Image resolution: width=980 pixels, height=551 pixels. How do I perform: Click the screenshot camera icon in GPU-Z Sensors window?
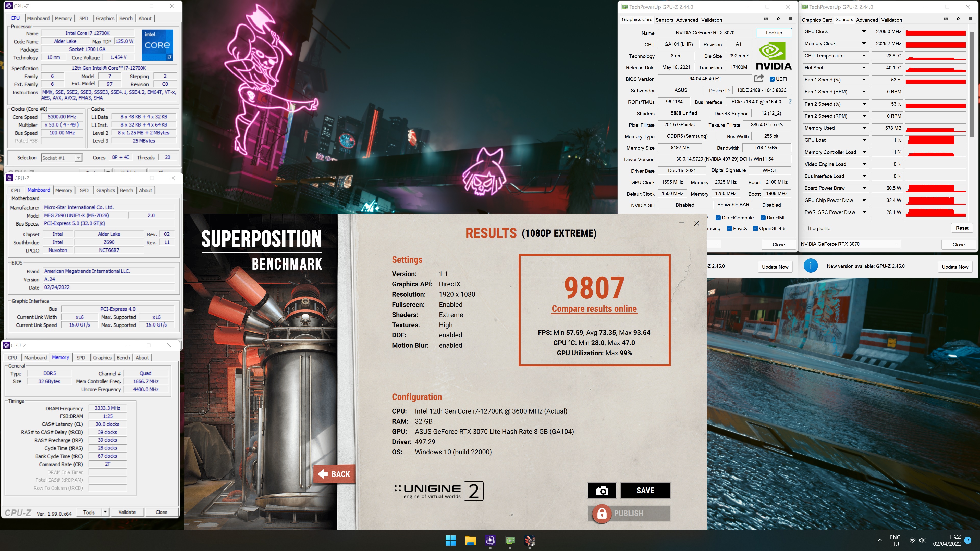click(946, 19)
